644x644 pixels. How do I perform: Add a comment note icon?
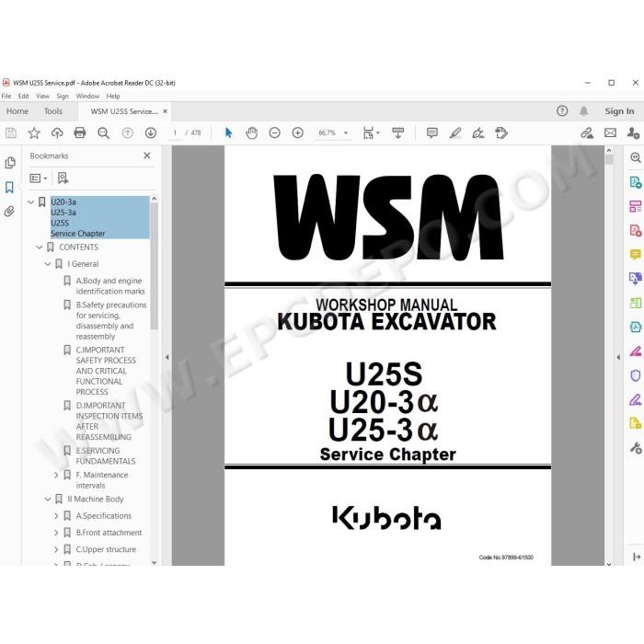point(431,133)
